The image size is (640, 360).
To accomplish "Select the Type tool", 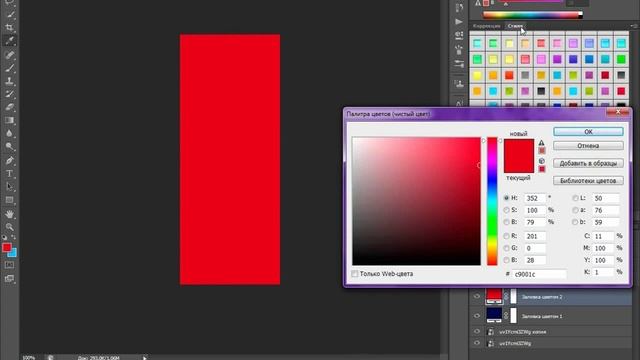I will [9, 173].
